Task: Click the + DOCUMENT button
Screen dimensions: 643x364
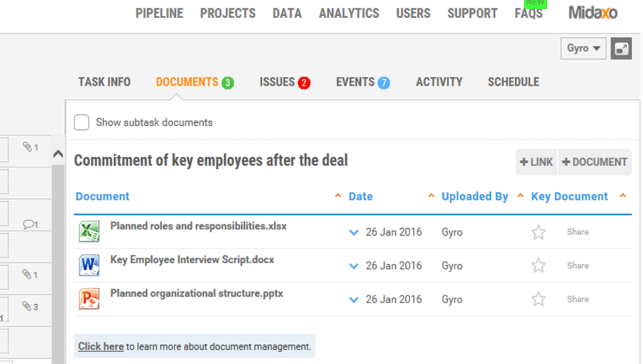Action: [594, 162]
